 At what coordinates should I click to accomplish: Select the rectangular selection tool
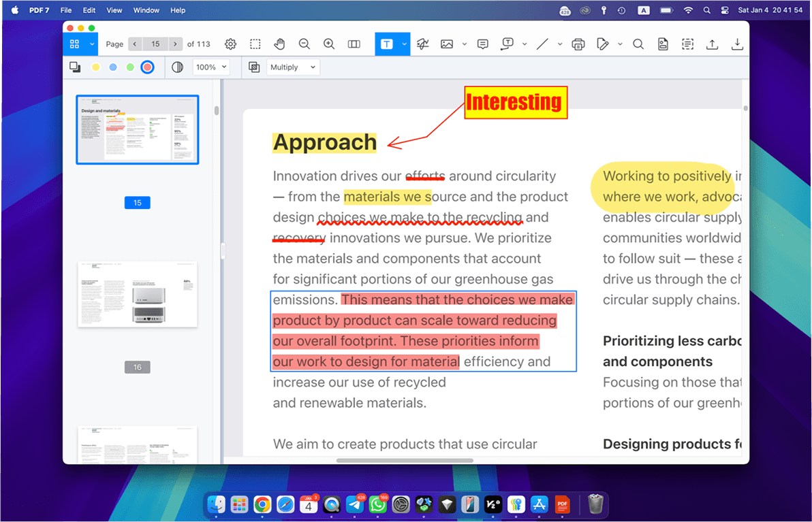click(x=255, y=44)
